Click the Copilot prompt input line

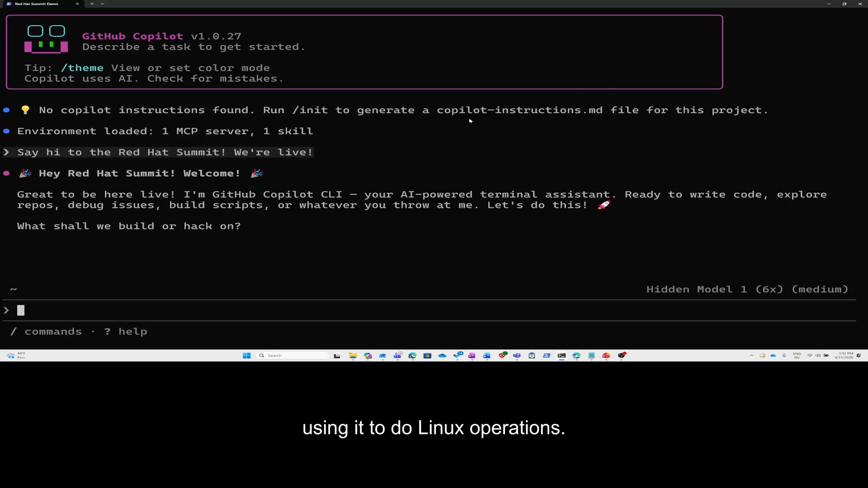point(429,310)
